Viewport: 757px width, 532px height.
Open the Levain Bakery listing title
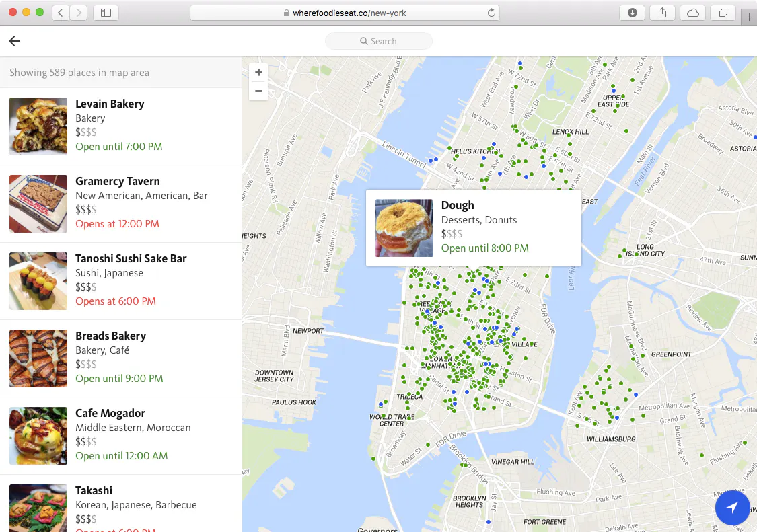click(x=110, y=104)
